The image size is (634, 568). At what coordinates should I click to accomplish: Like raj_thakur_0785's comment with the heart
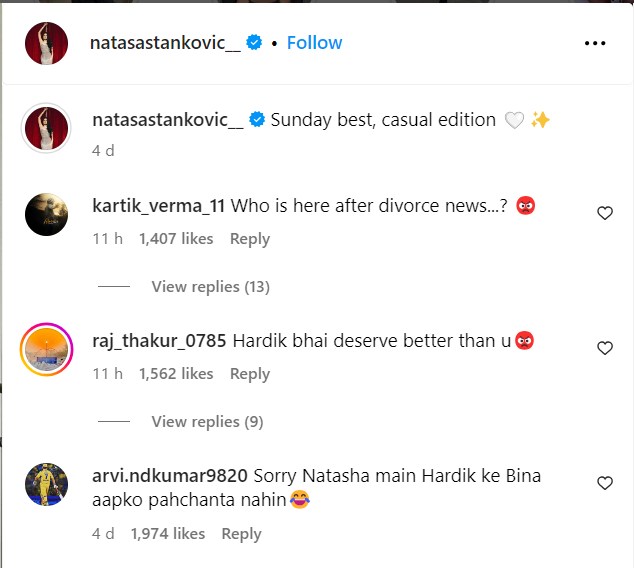point(604,348)
